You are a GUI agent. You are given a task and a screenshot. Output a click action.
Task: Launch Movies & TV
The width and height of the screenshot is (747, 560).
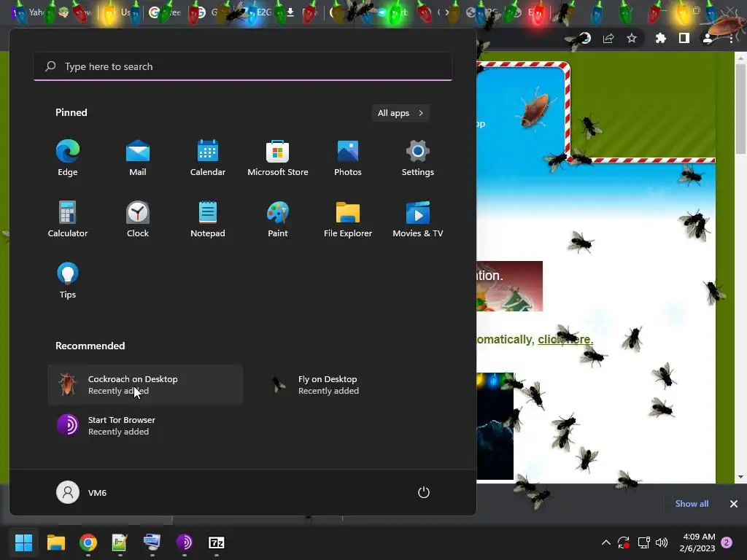pos(418,219)
